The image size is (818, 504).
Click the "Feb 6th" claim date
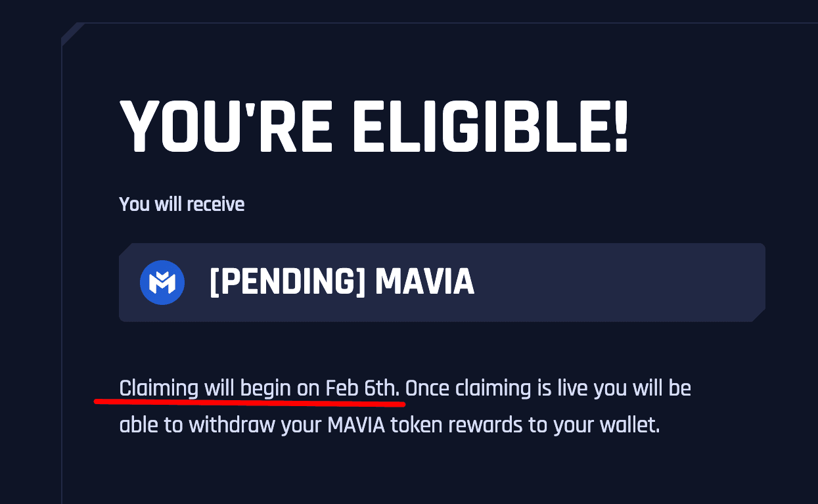tap(363, 388)
